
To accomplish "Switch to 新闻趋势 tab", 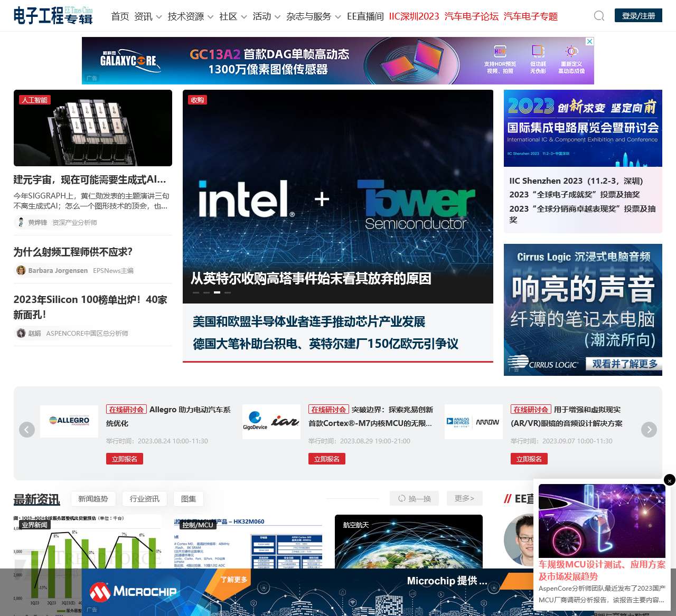I will pos(93,499).
